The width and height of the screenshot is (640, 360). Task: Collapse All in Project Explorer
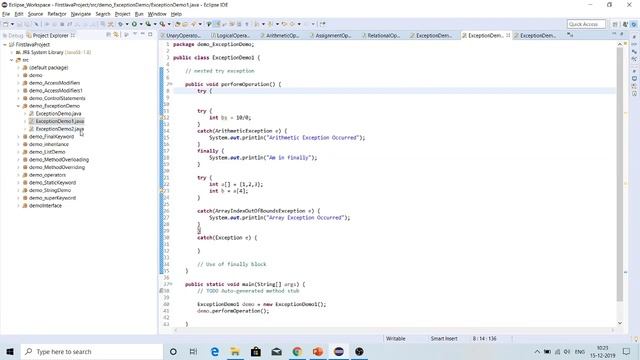coord(109,35)
